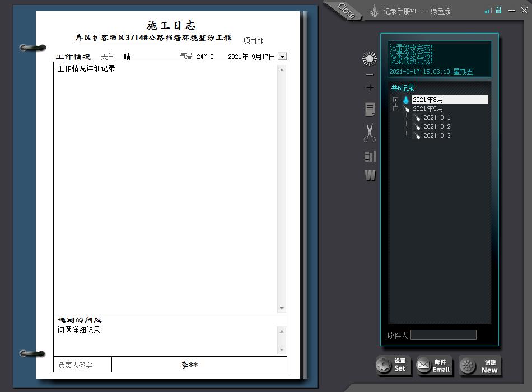This screenshot has width=532, height=392.
Task: Click the 收件人 recipient input field
Action: click(x=443, y=335)
